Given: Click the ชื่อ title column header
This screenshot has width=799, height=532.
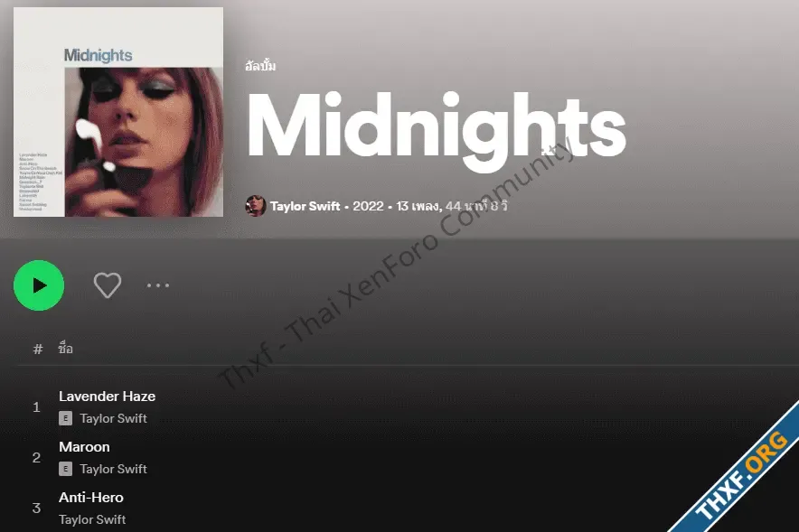Looking at the screenshot, I should (65, 349).
